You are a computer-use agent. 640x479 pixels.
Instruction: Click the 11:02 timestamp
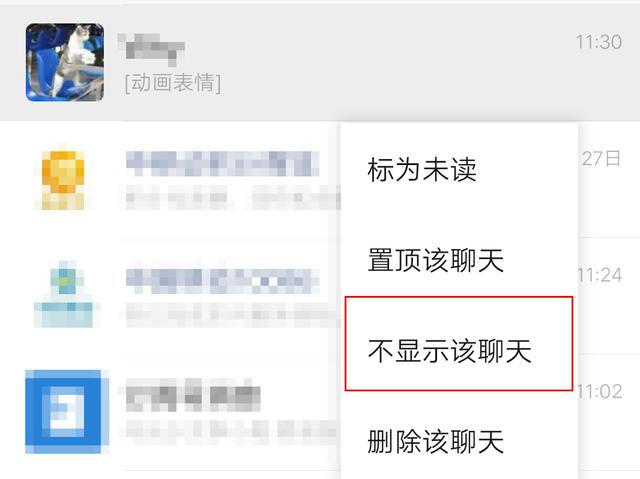click(x=600, y=392)
